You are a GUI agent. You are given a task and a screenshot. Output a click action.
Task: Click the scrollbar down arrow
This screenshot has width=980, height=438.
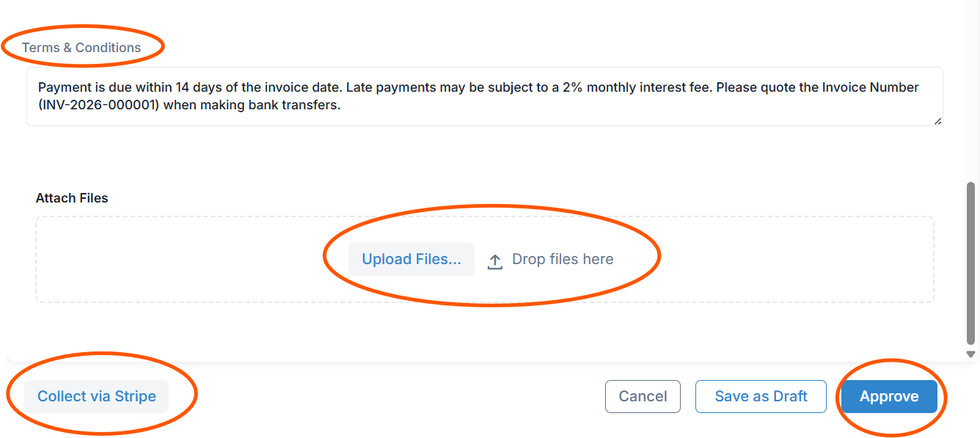tap(971, 354)
